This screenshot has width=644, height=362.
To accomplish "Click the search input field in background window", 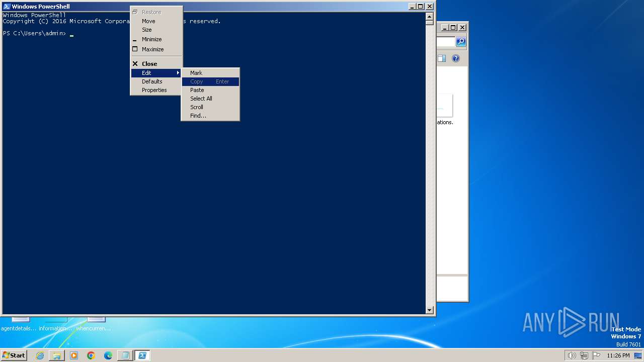I will (x=446, y=42).
